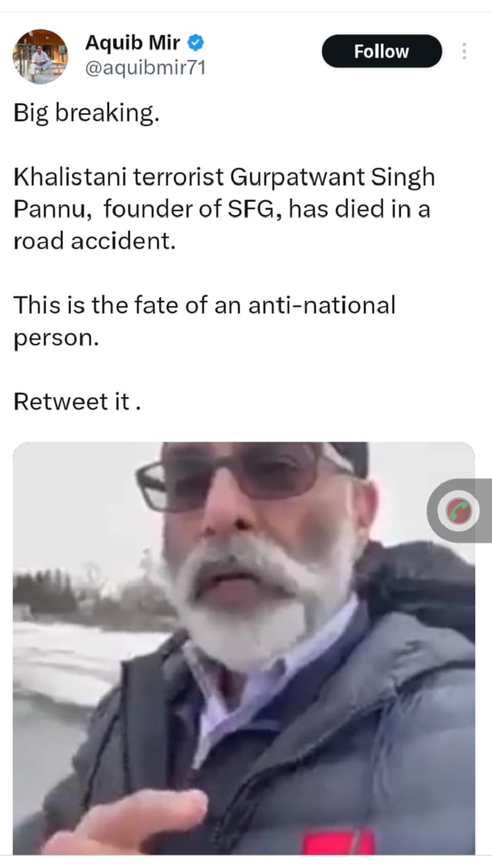Click the @aquibmir71 handle
Screen dimensions: 492x868
(144, 67)
